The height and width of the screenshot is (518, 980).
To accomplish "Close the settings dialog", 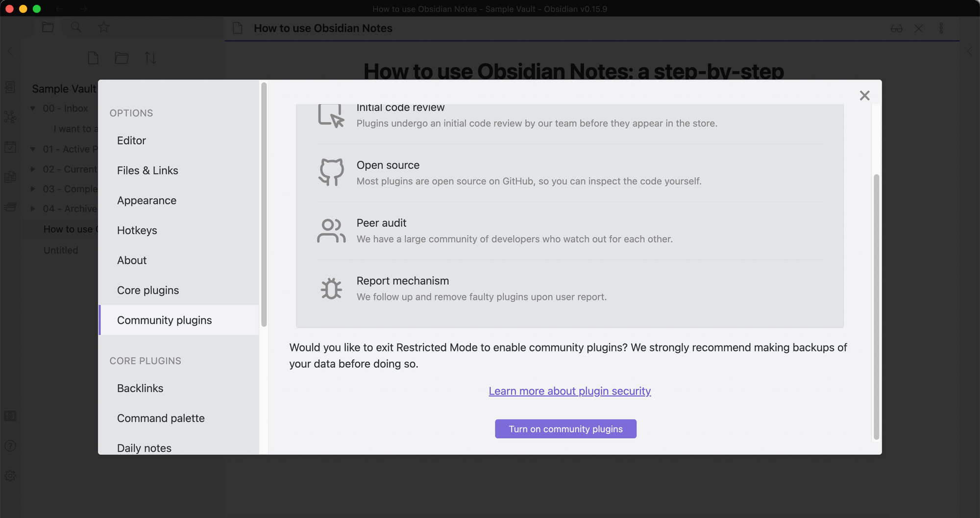I will (864, 96).
